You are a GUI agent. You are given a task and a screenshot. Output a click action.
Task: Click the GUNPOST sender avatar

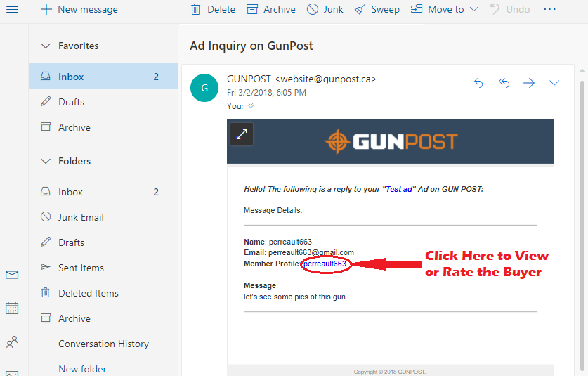[204, 88]
